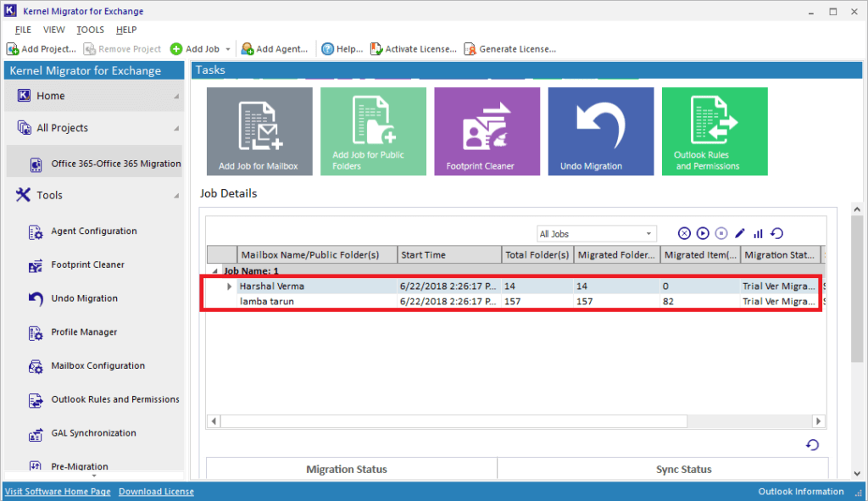Open the Footprint Cleaner task tile
The height and width of the screenshot is (501, 868).
pos(487,131)
